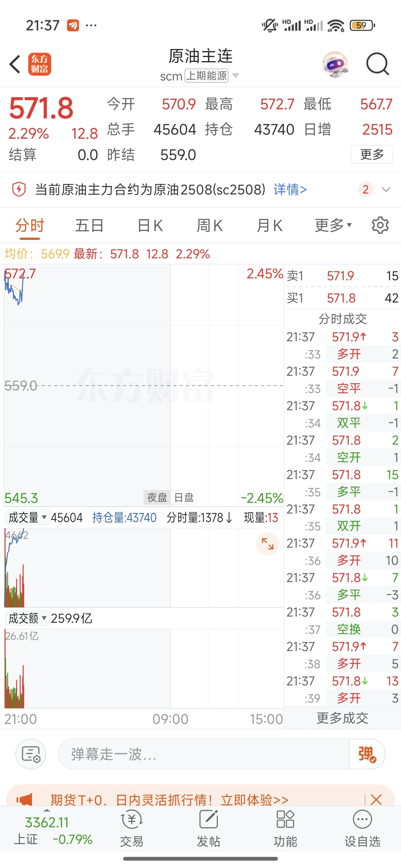Open the robot assistant avatar icon
The image size is (401, 868).
(x=335, y=64)
